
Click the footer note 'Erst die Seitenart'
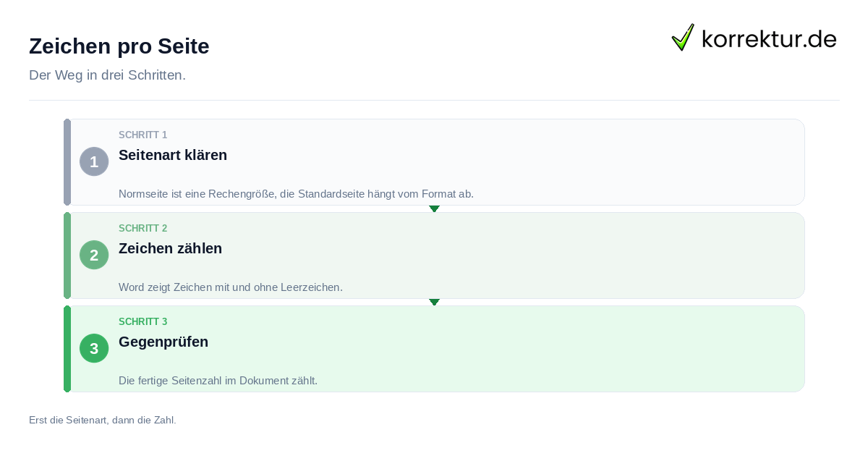click(103, 420)
